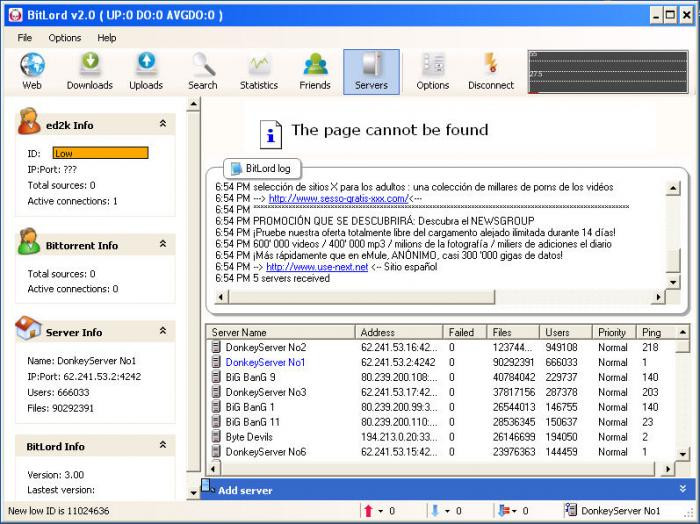This screenshot has height=524, width=700.
Task: Open the Search magnifier icon
Action: pos(204,64)
